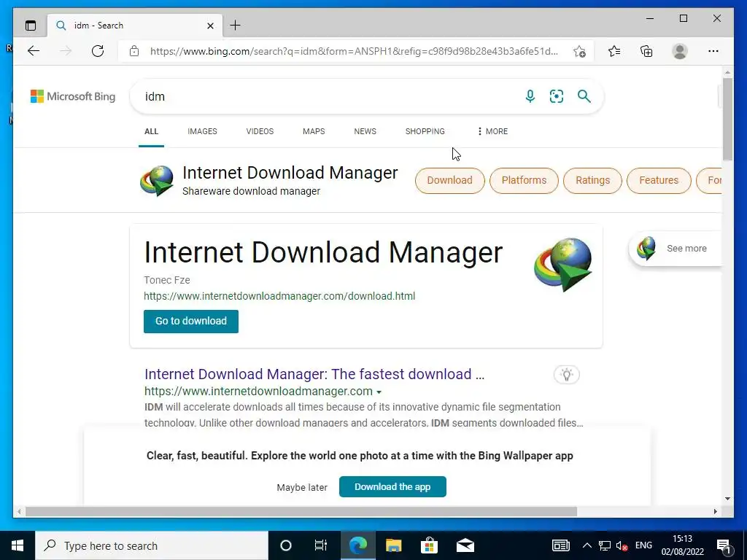Screen dimensions: 747x560
Task: Switch to the IMAGES search tab
Action: coord(202,131)
